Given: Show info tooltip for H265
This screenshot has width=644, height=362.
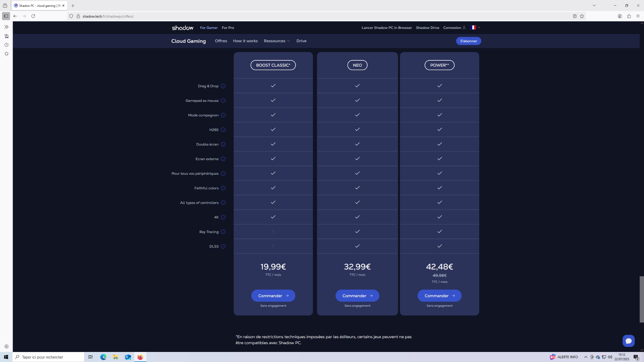Looking at the screenshot, I should pos(223,130).
